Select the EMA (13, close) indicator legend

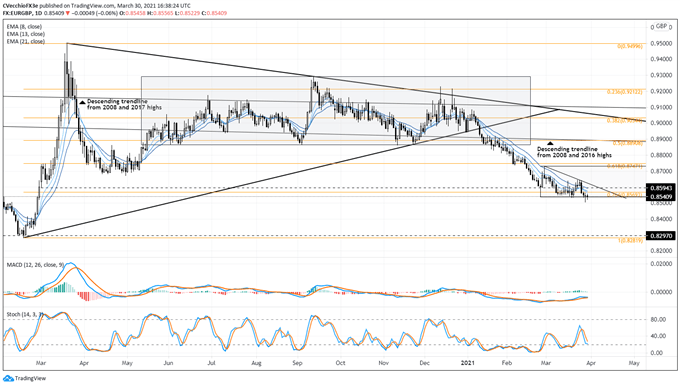tap(25, 34)
